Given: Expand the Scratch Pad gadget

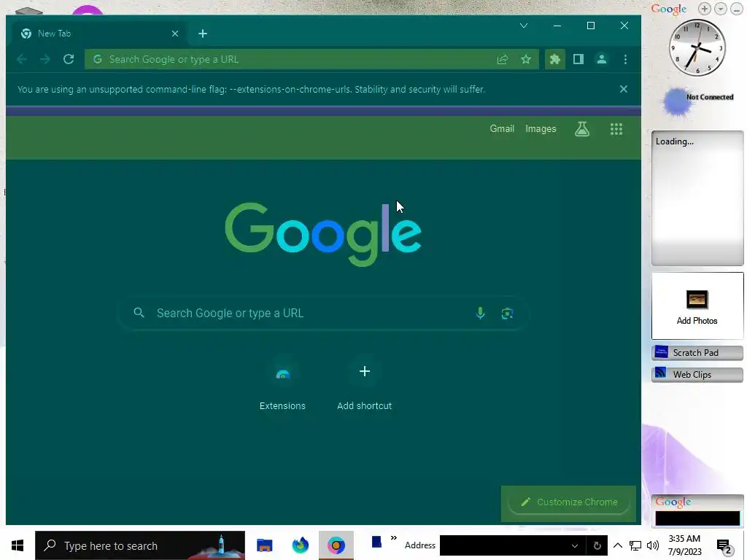Looking at the screenshot, I should coord(697,352).
